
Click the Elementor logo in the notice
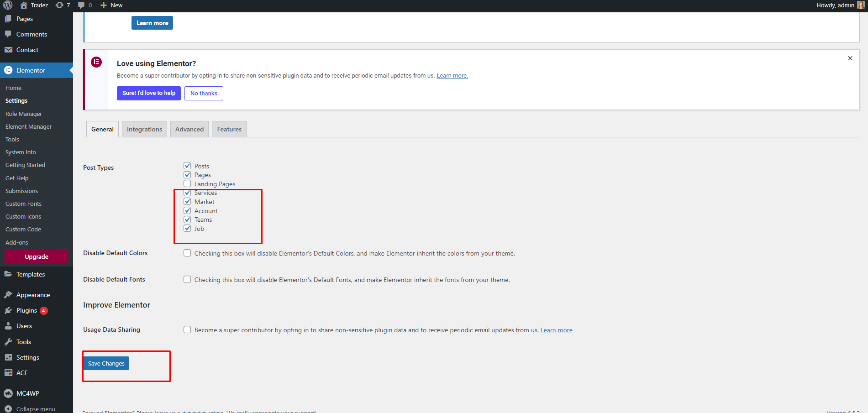coord(96,62)
